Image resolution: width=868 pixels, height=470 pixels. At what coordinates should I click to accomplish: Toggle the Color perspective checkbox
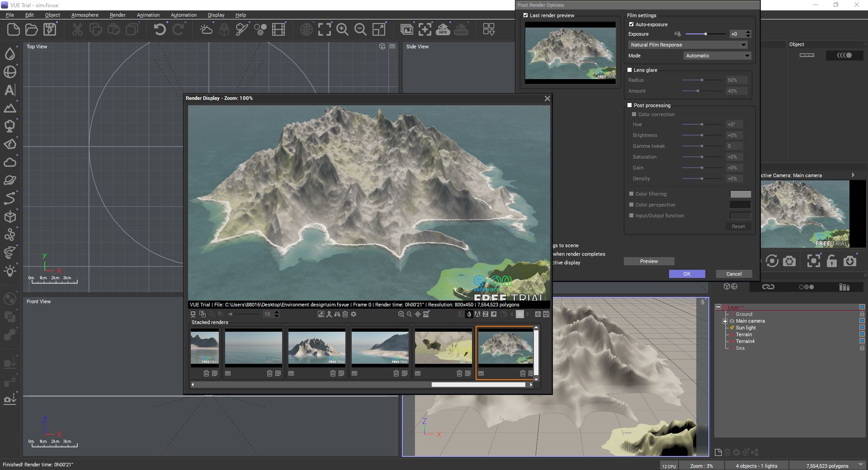coord(631,205)
